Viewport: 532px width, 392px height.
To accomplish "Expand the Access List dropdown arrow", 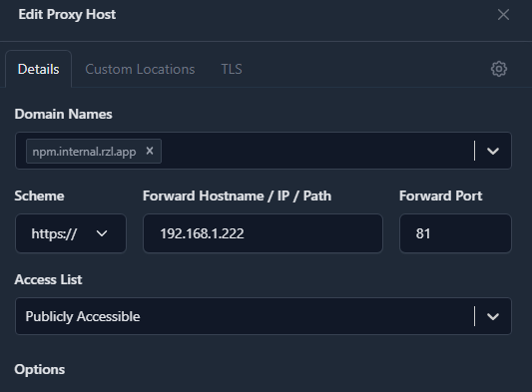I will tap(493, 316).
